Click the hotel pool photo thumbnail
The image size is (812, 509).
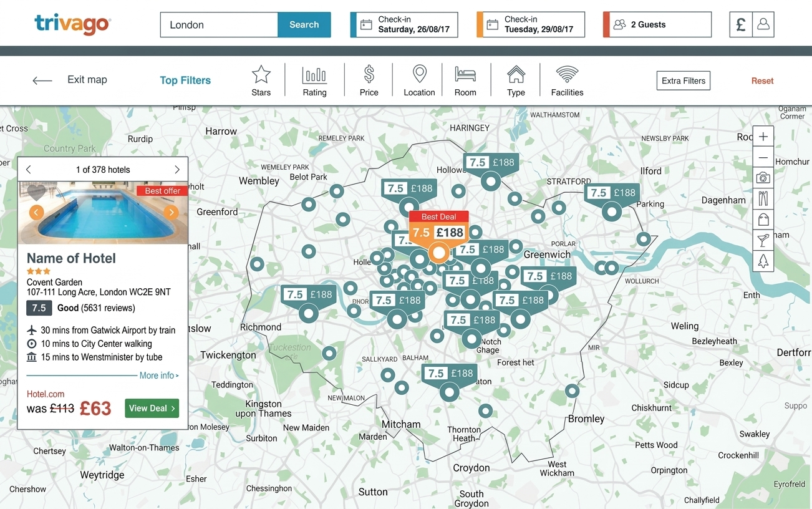coord(103,213)
